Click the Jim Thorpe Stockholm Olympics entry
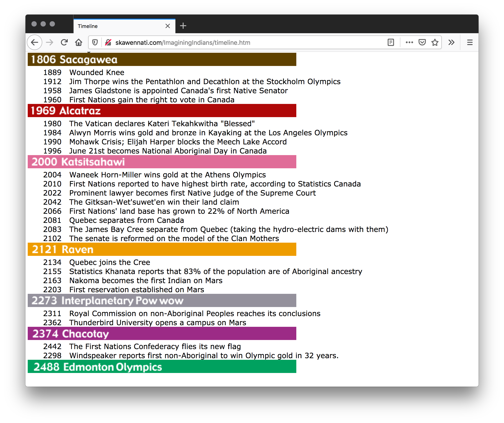The height and width of the screenshot is (423, 504). coord(205,81)
